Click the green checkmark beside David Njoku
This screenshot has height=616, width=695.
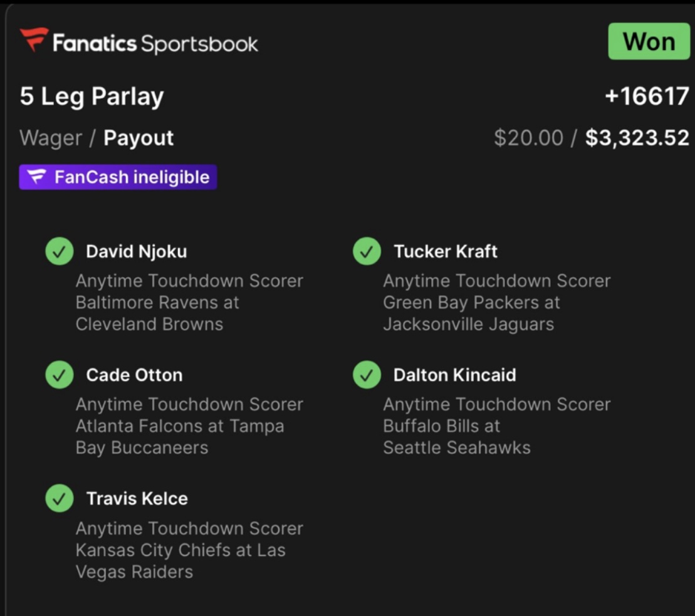click(59, 252)
